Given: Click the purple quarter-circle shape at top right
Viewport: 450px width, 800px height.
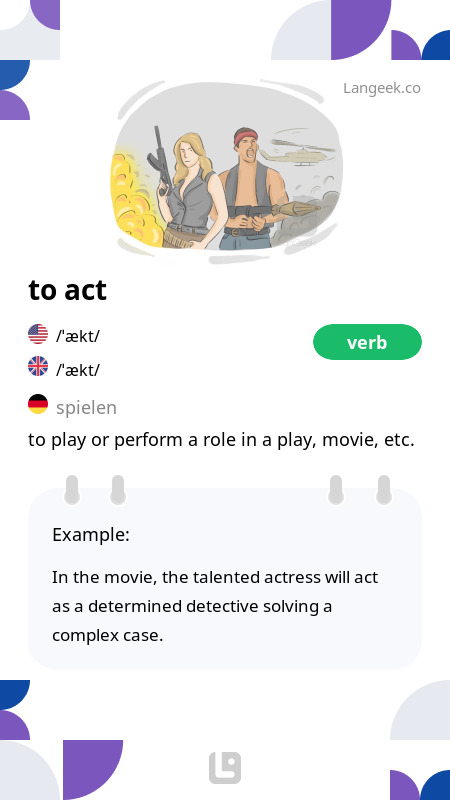Looking at the screenshot, I should 361,30.
